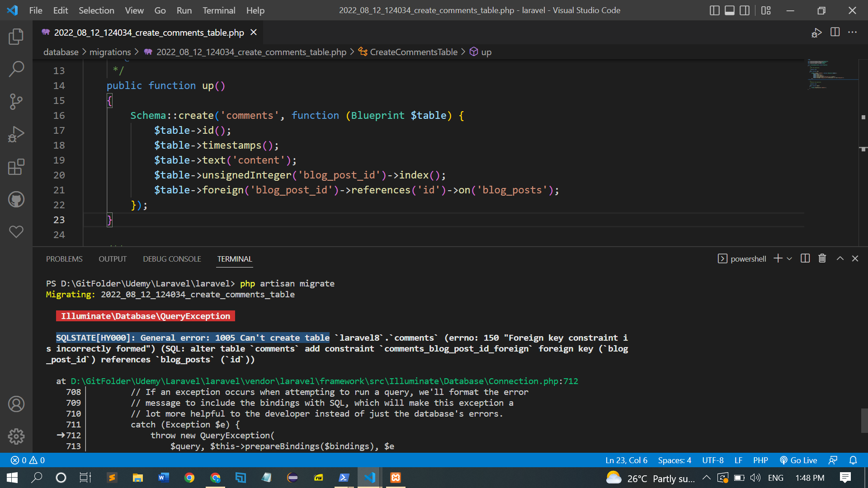868x488 pixels.
Task: Open the GitHub view in activity bar
Action: point(16,199)
